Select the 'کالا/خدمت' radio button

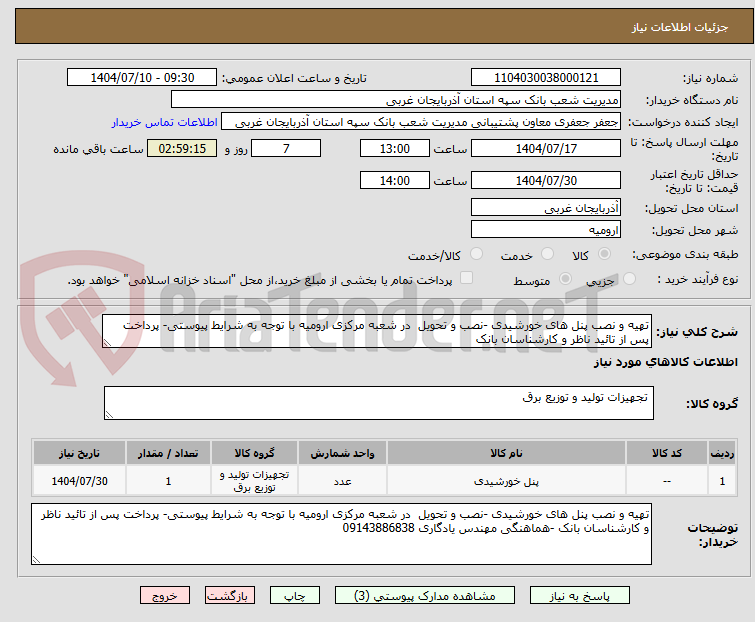pyautogui.click(x=476, y=254)
